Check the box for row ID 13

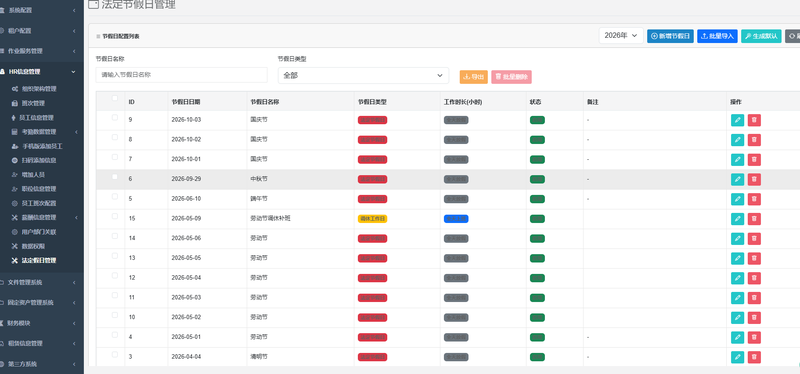(x=115, y=256)
